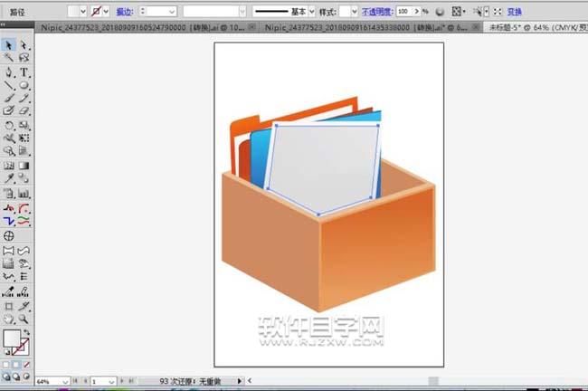Open the stroke color dropdown arrow

click(x=106, y=12)
